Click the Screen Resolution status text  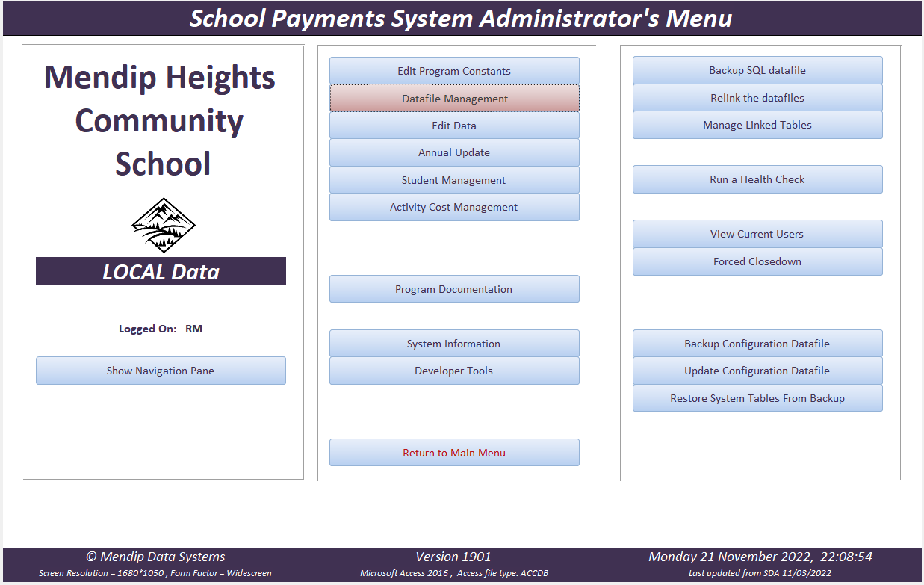(155, 573)
